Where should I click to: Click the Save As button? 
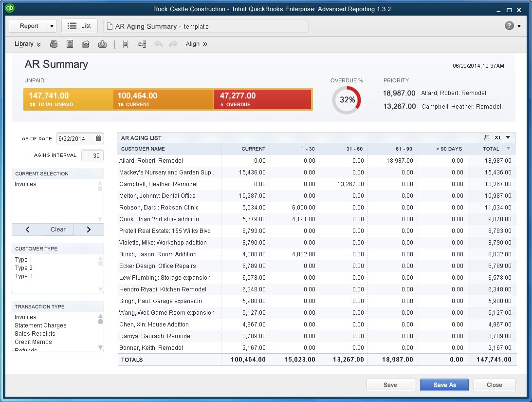click(x=444, y=385)
